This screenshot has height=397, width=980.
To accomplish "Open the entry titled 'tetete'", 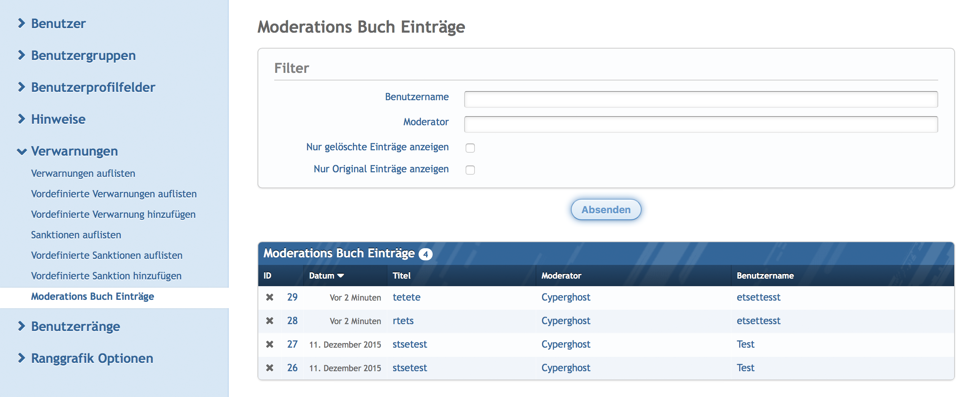I will 406,297.
